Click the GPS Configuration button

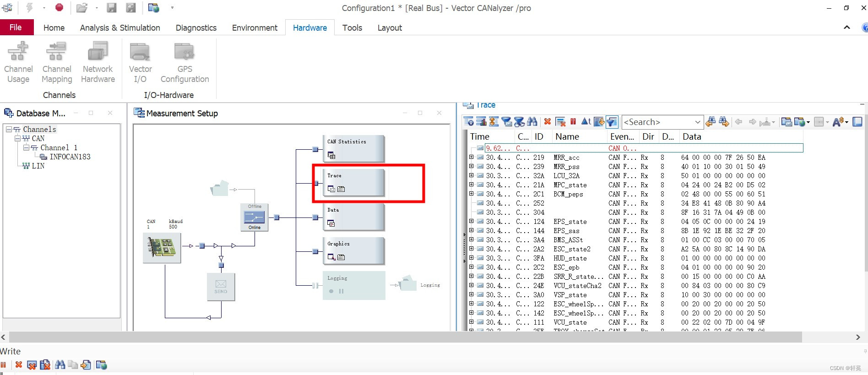click(185, 62)
